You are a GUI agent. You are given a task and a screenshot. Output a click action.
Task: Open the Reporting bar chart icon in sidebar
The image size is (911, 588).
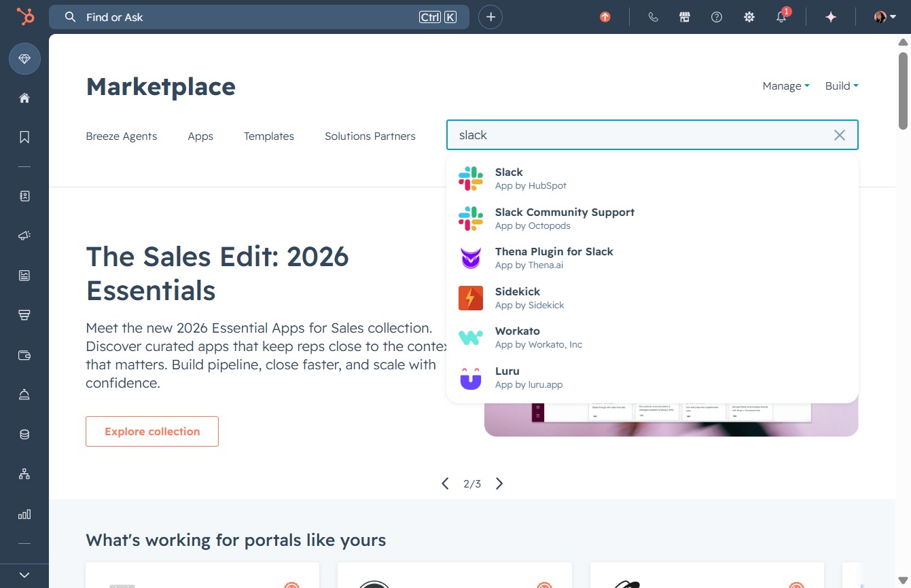tap(24, 514)
